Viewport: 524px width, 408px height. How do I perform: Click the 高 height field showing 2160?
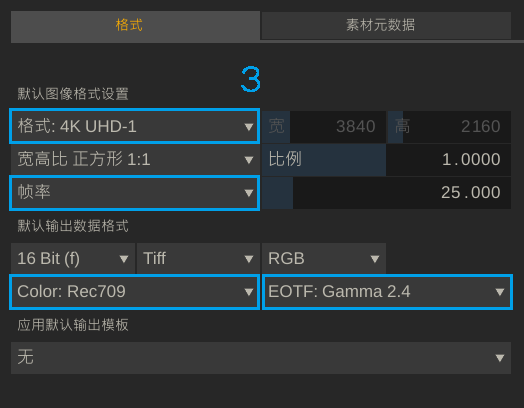(449, 127)
